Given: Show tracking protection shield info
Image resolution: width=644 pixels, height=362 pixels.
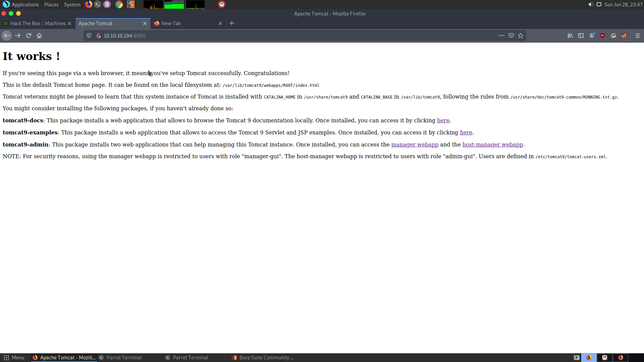Looking at the screenshot, I should click(89, 36).
